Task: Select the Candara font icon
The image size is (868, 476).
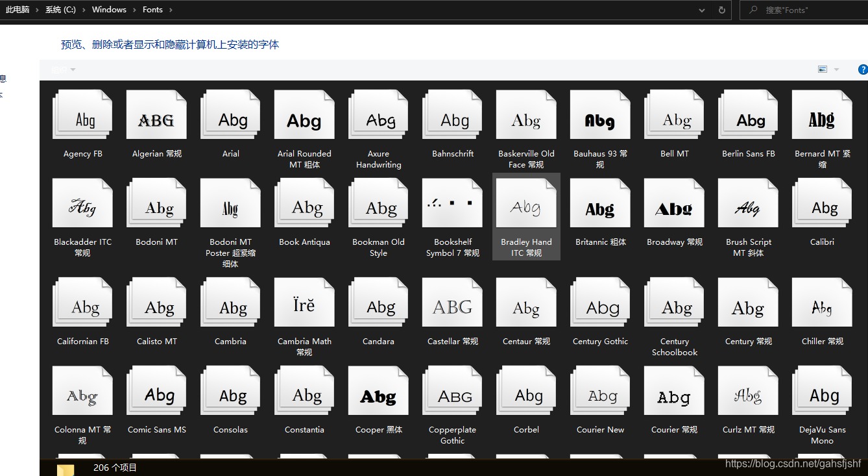Action: tap(378, 303)
